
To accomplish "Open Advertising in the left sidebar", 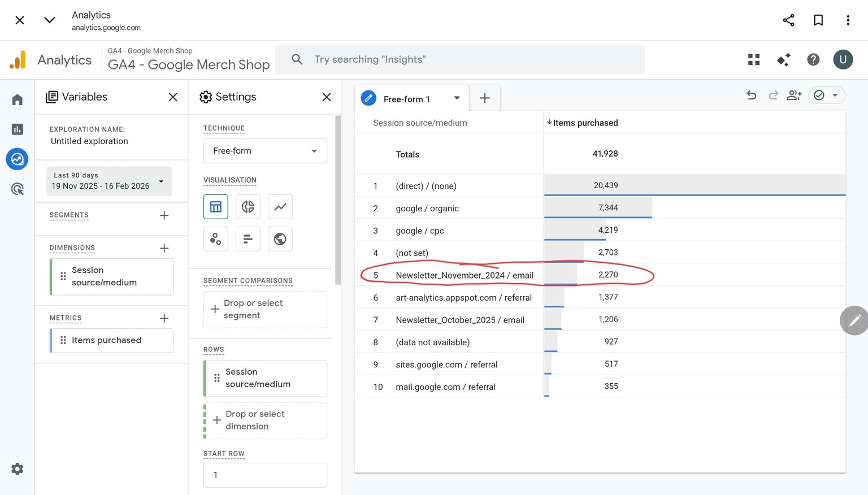I will click(x=18, y=189).
